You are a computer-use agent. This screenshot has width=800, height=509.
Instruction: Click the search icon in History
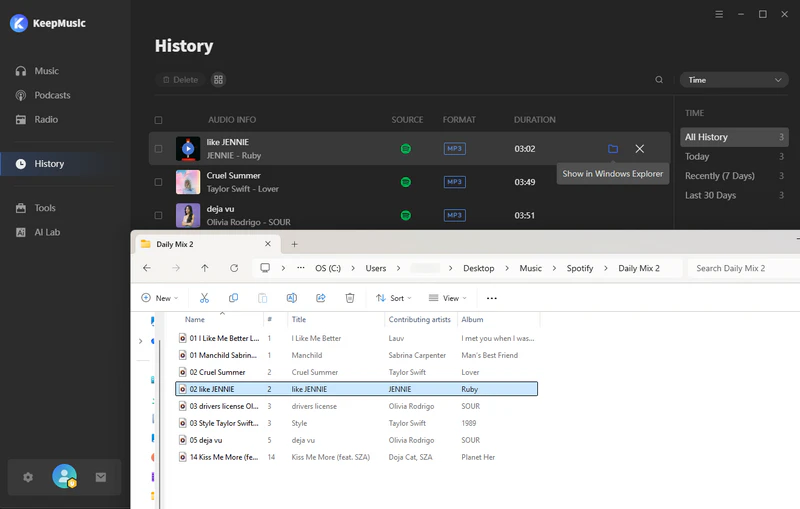coord(659,80)
